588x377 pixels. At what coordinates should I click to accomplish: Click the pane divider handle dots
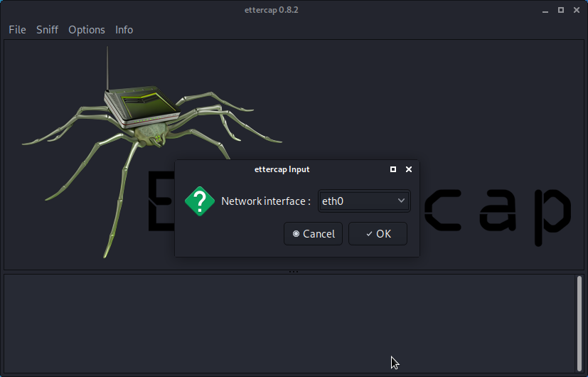[294, 272]
